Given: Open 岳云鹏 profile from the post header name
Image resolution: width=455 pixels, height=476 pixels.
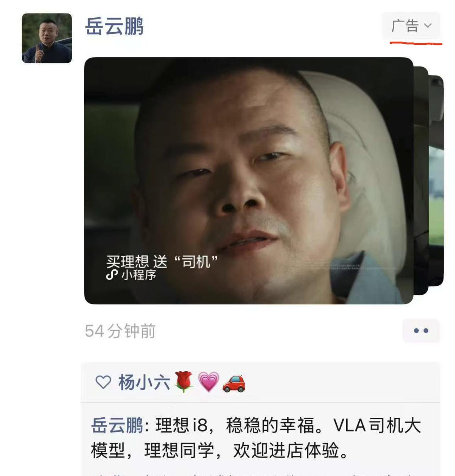Looking at the screenshot, I should tap(114, 26).
